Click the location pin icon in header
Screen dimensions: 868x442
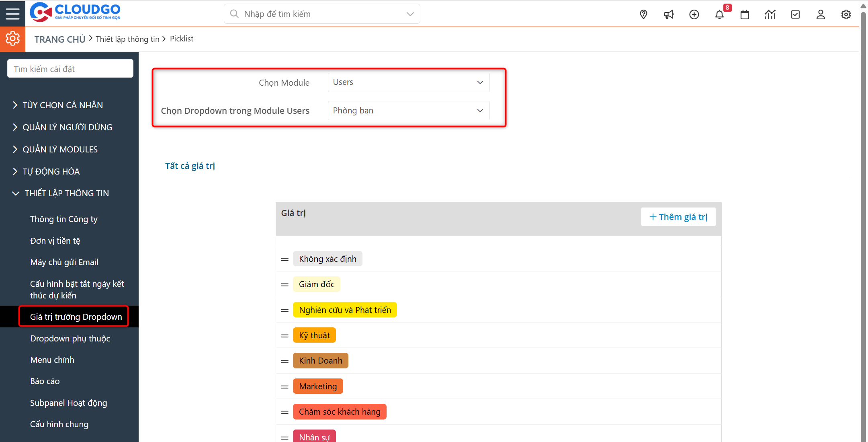point(643,14)
